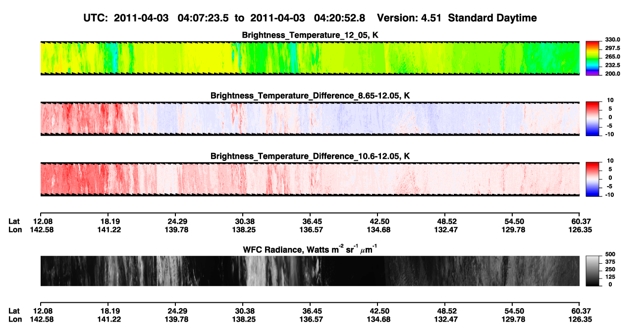Click the start time '04:07:23.5' in header
Viewport: 644px width, 330px height.
(203, 18)
